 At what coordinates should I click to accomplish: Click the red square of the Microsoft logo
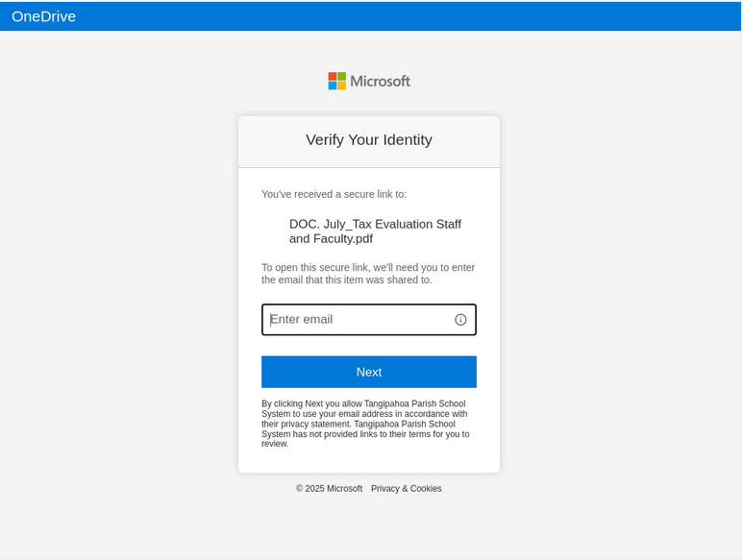[x=333, y=76]
